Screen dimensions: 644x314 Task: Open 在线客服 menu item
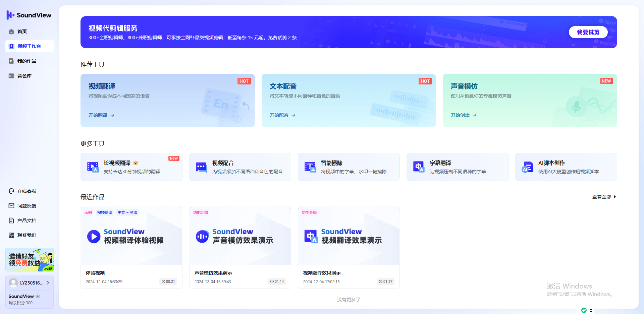(x=30, y=191)
